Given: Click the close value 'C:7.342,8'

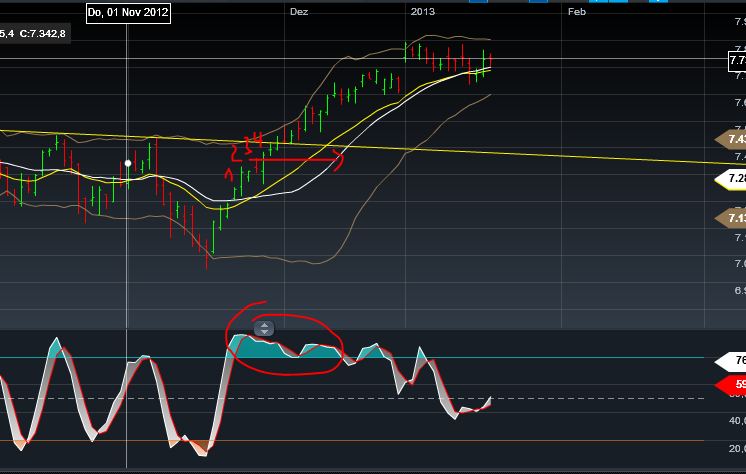Looking at the screenshot, I should click(x=43, y=34).
